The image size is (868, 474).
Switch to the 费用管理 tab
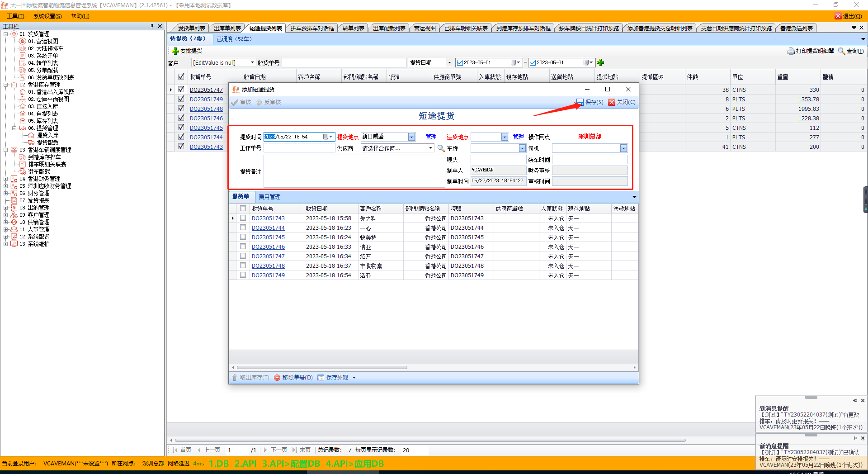(x=269, y=197)
